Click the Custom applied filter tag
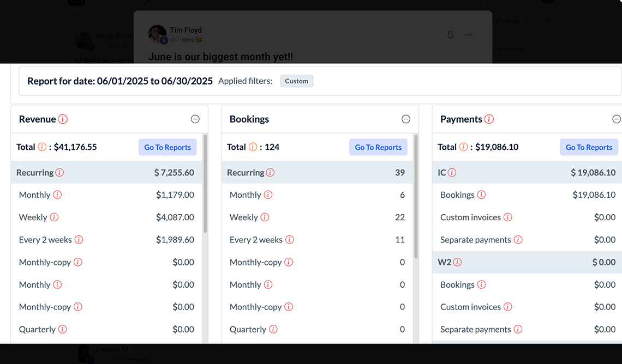Image resolution: width=622 pixels, height=364 pixels. click(297, 81)
